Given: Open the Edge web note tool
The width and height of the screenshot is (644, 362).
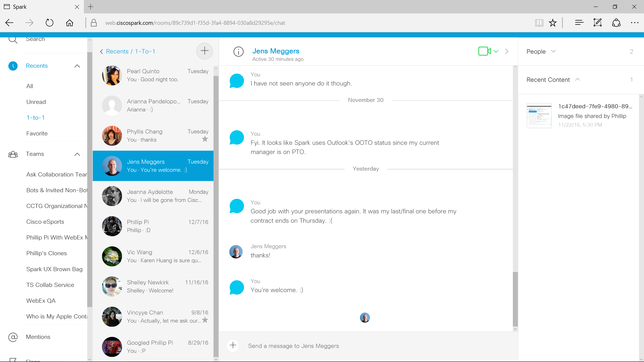Looking at the screenshot, I should pos(598,23).
